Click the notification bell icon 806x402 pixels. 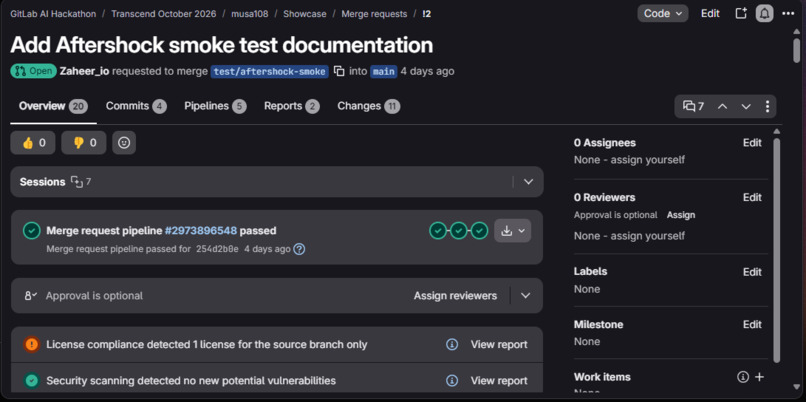pyautogui.click(x=764, y=13)
